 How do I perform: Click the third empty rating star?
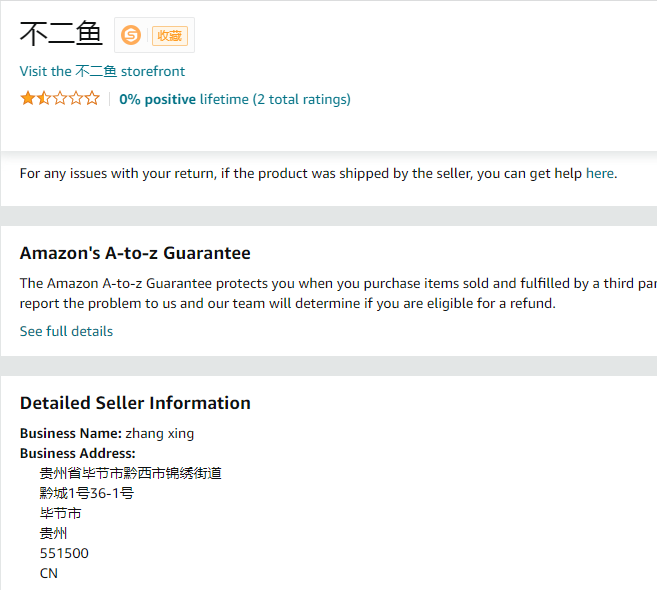click(60, 98)
